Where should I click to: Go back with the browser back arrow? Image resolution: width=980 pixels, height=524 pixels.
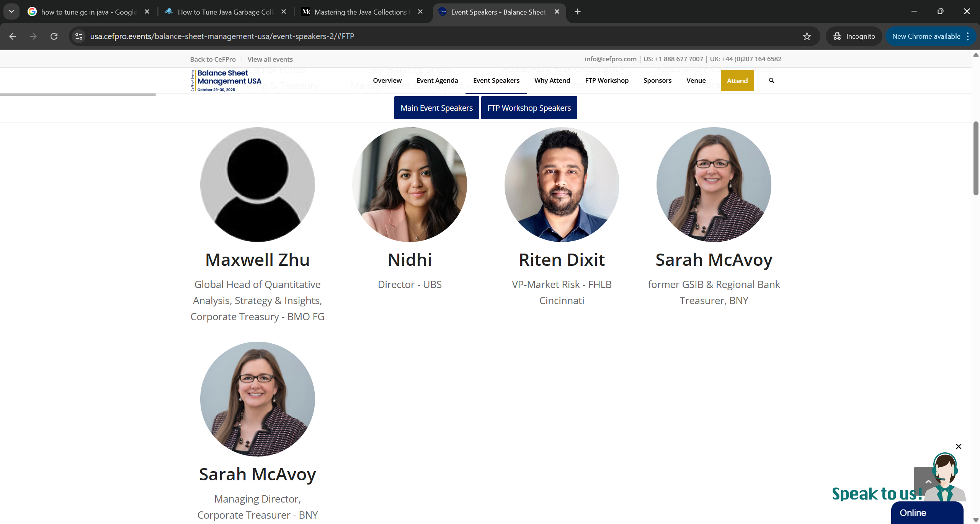(13, 36)
